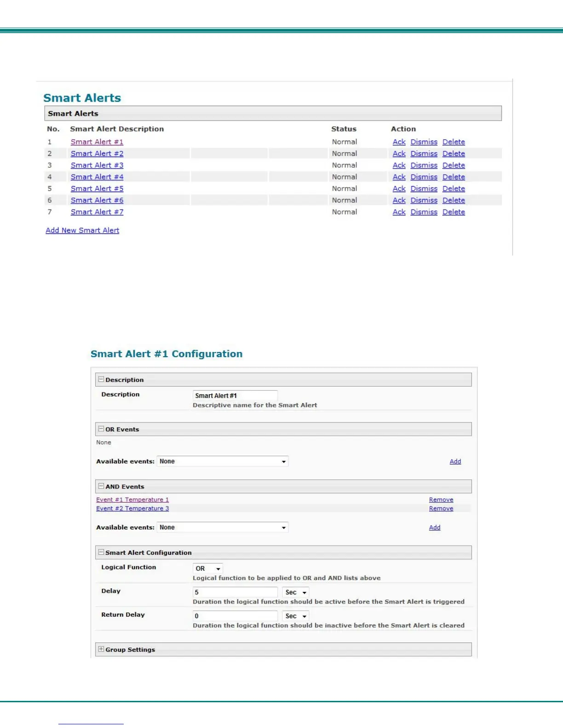Open Smart Alert #7 link

coord(97,212)
